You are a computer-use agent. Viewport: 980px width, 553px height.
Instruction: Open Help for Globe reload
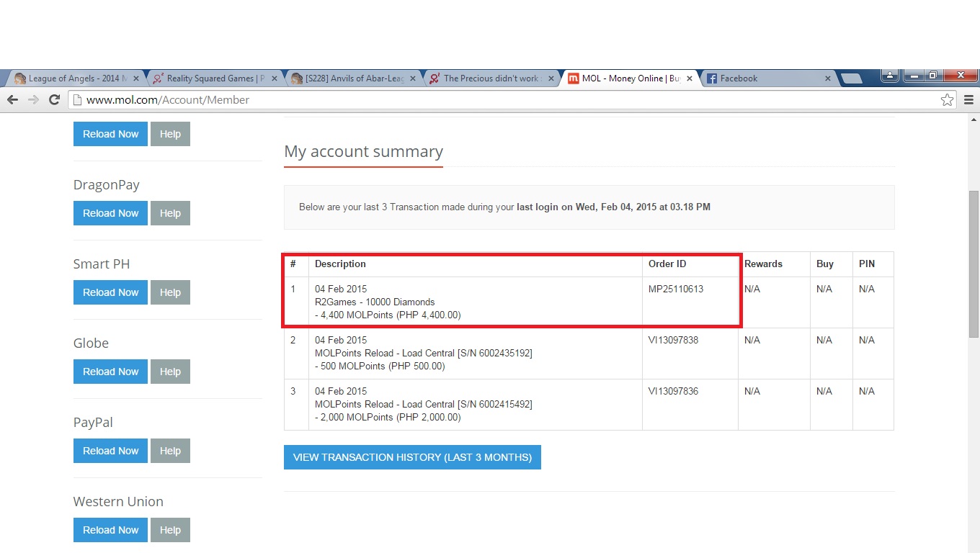(170, 372)
